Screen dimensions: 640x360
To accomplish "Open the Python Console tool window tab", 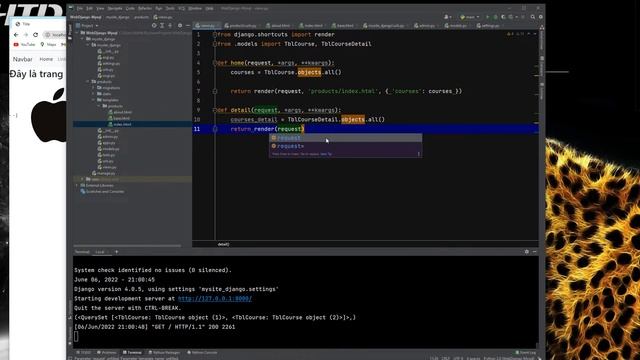I will (202, 352).
